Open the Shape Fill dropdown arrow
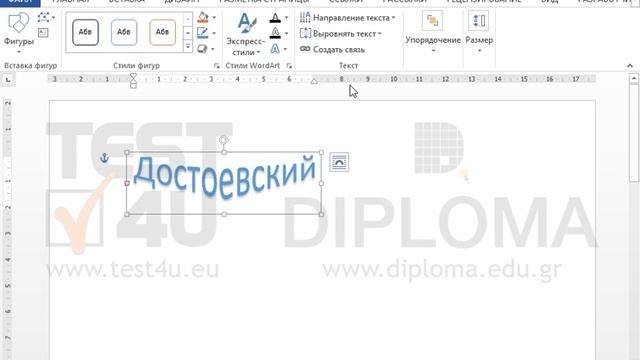 click(x=214, y=18)
